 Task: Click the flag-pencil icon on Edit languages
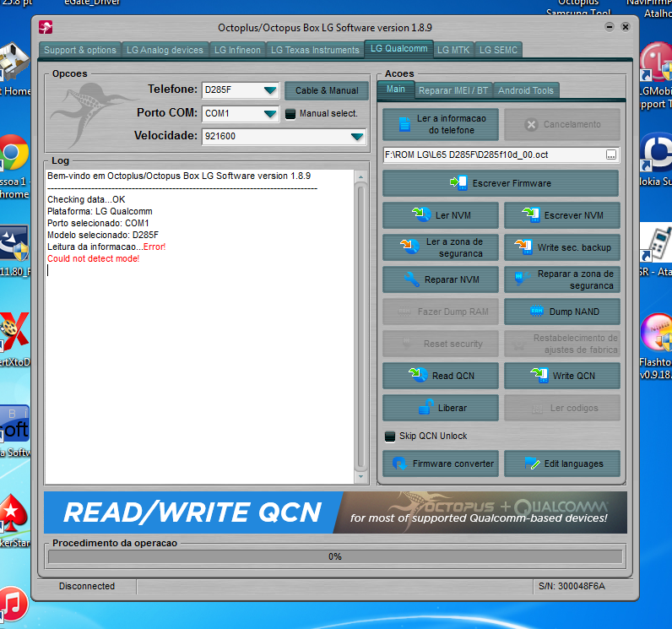[x=533, y=464]
